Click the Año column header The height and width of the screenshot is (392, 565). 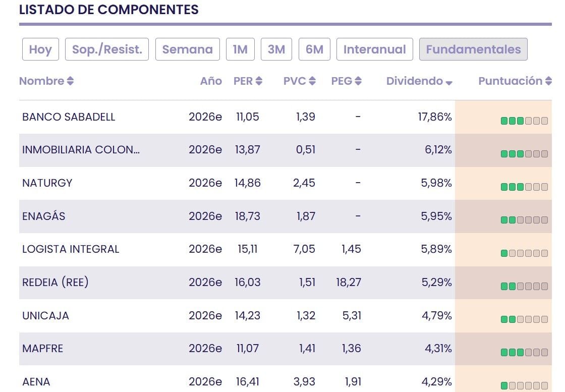(x=211, y=81)
